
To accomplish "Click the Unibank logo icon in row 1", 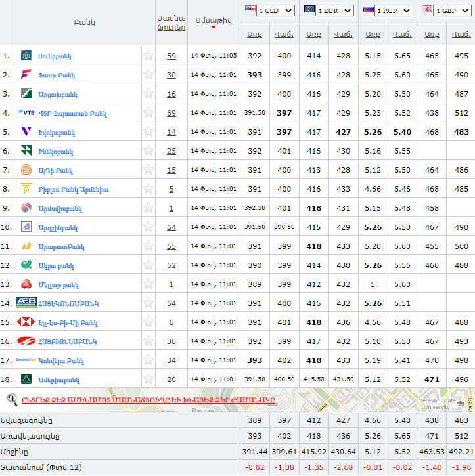I will click(26, 56).
